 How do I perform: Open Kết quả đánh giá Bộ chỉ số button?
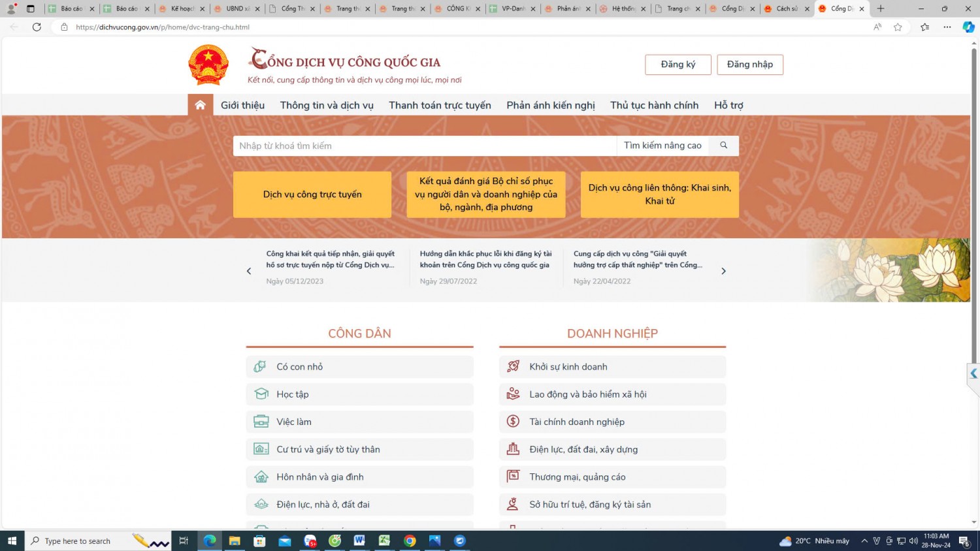coord(486,195)
